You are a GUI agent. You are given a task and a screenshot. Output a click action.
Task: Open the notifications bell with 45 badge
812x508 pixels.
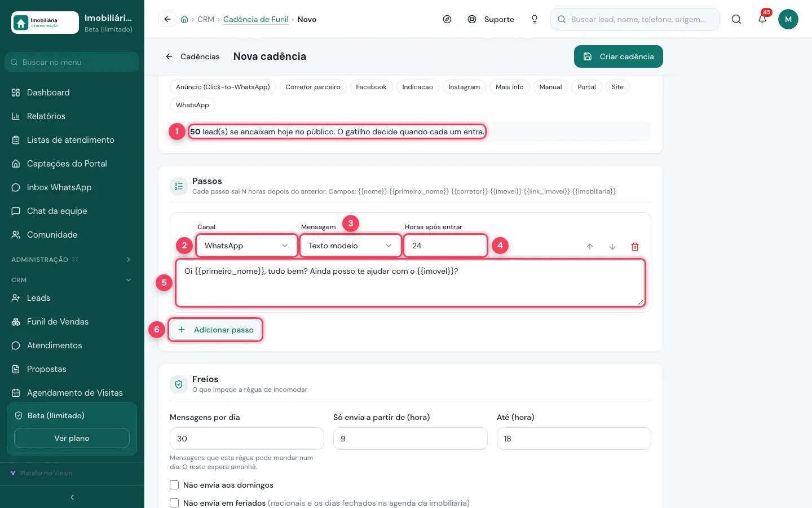(x=762, y=19)
